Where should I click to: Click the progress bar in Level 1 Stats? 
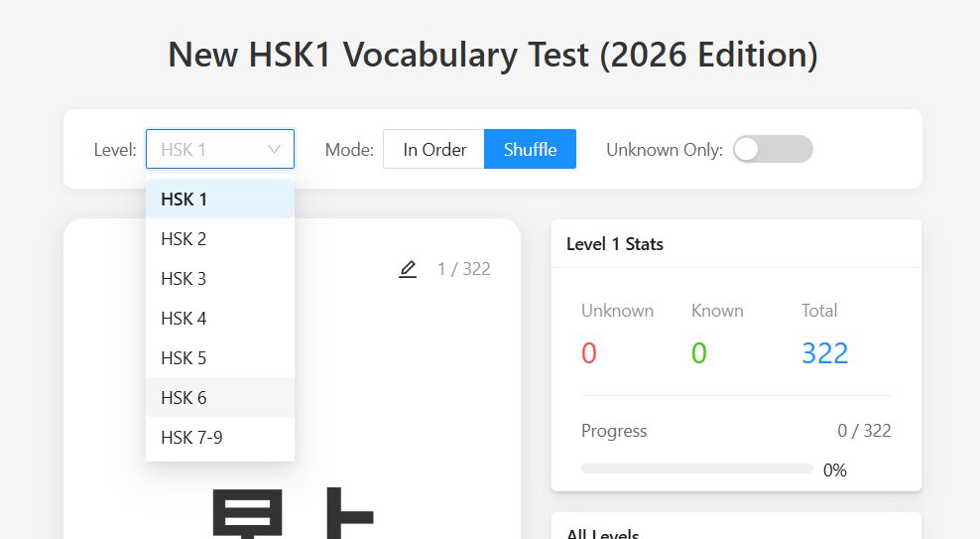pyautogui.click(x=697, y=469)
